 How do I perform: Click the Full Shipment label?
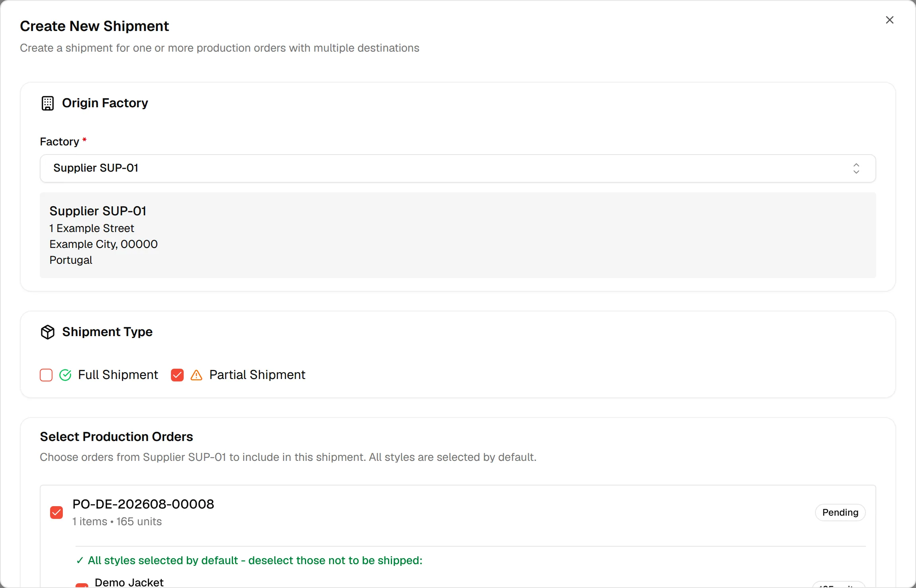(x=118, y=375)
